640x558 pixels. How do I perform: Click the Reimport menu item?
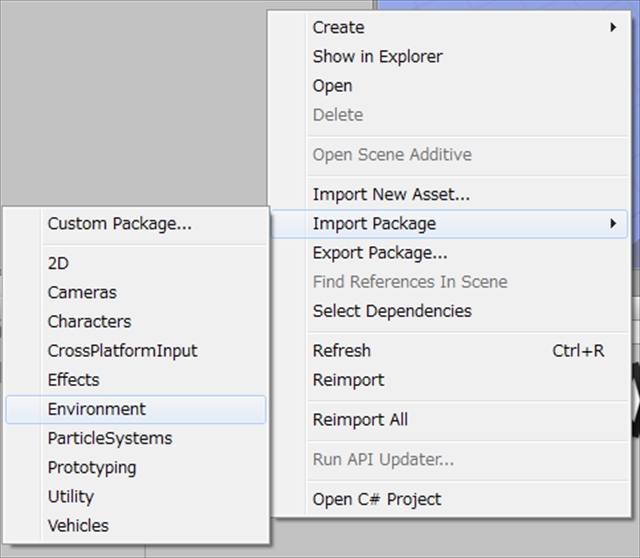pos(348,380)
